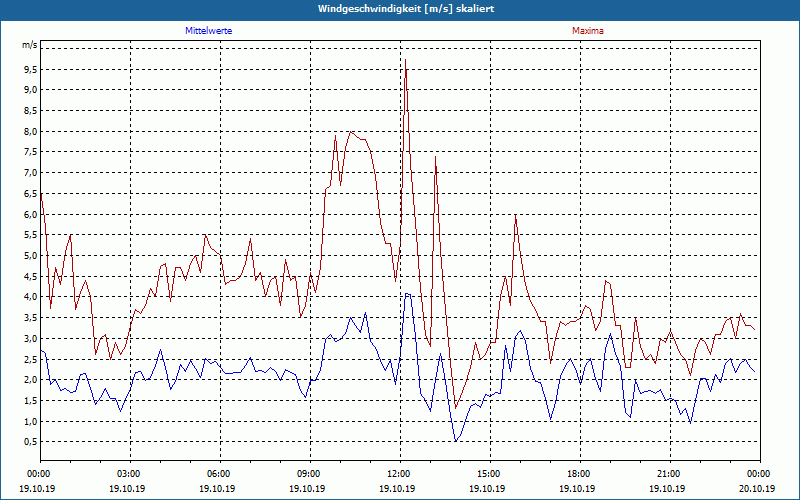The height and width of the screenshot is (500, 800).
Task: Click the lowest blue Mittelwerte point near 14:00
Action: click(456, 441)
